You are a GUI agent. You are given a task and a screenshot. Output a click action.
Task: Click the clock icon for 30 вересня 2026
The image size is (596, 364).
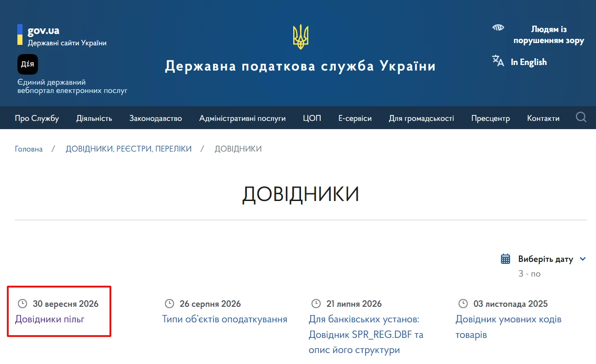pos(22,304)
